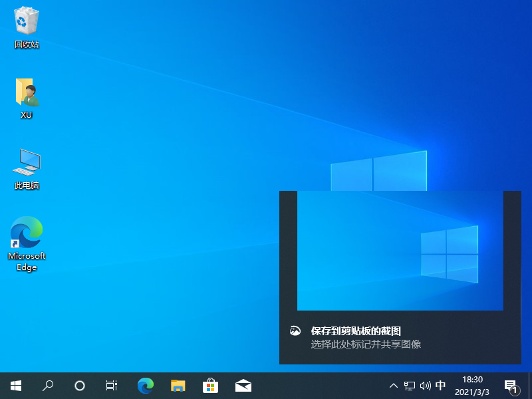Open the volume speaker tray icon

coord(425,386)
